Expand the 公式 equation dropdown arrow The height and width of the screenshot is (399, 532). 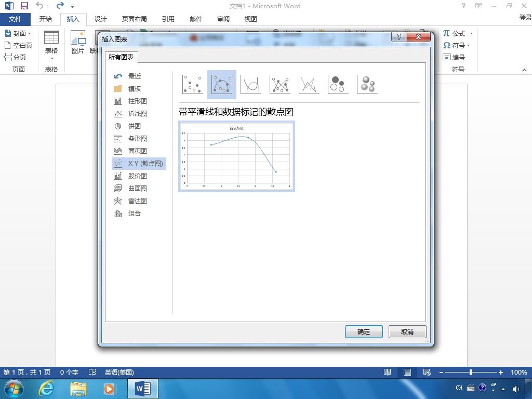click(x=471, y=33)
